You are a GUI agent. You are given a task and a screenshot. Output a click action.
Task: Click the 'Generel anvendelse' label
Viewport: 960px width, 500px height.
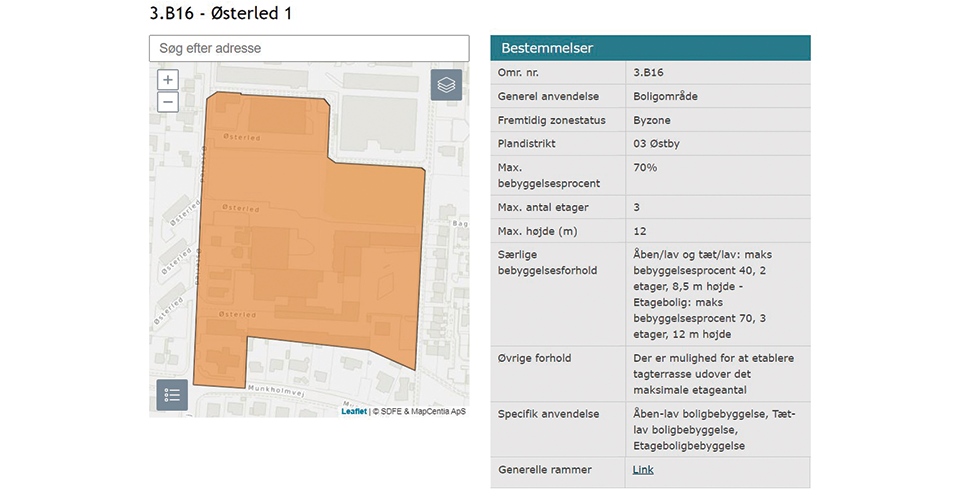click(x=549, y=96)
